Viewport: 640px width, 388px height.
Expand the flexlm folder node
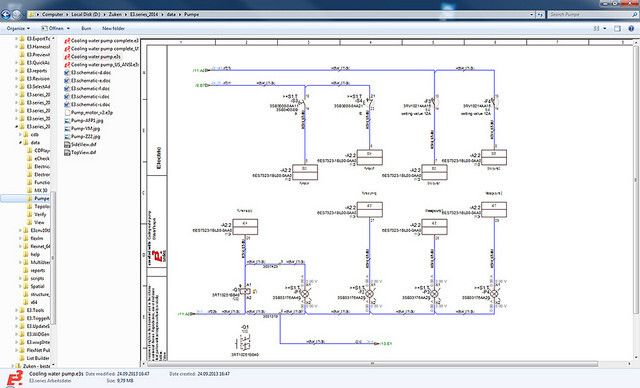[20, 238]
